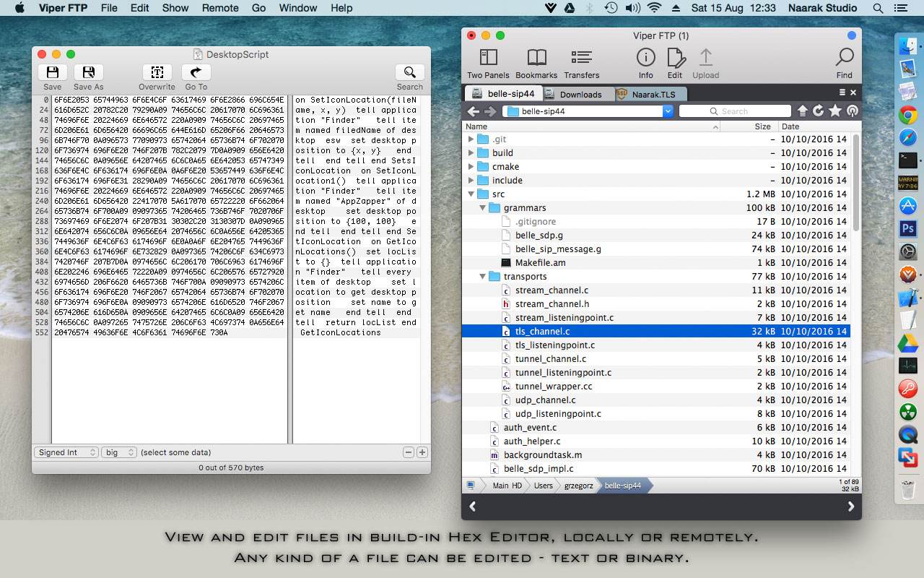Screen dimensions: 924x578
Task: Click grzegorz in the path bar
Action: click(578, 486)
